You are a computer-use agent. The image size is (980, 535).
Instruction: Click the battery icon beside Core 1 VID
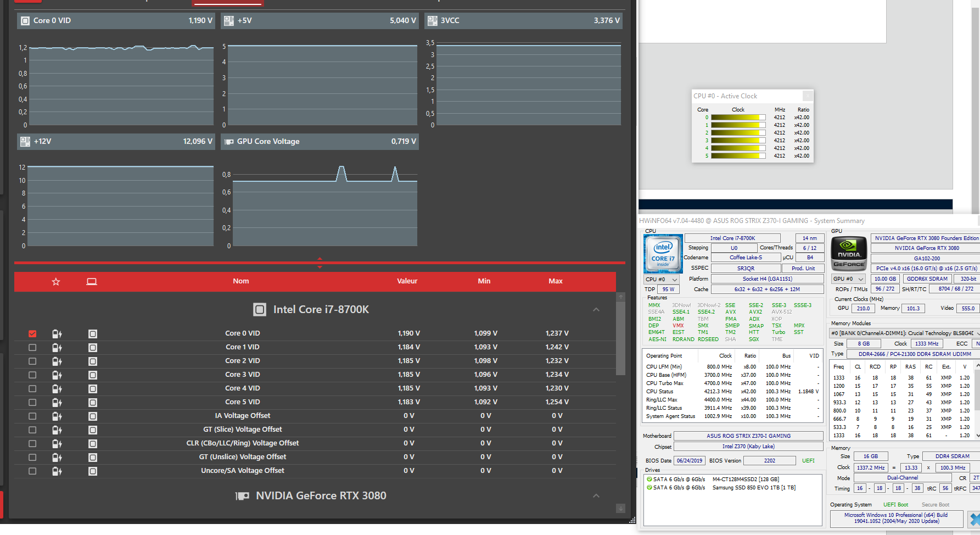coord(57,348)
